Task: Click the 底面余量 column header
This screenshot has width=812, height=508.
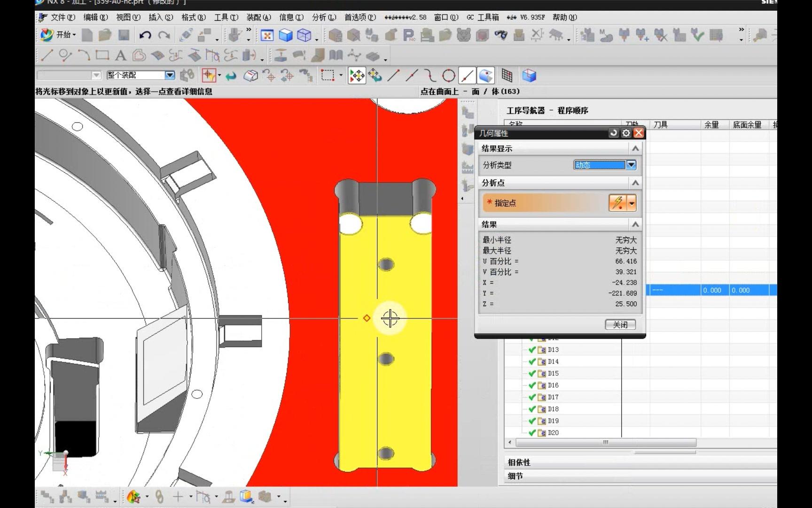Action: pos(750,125)
